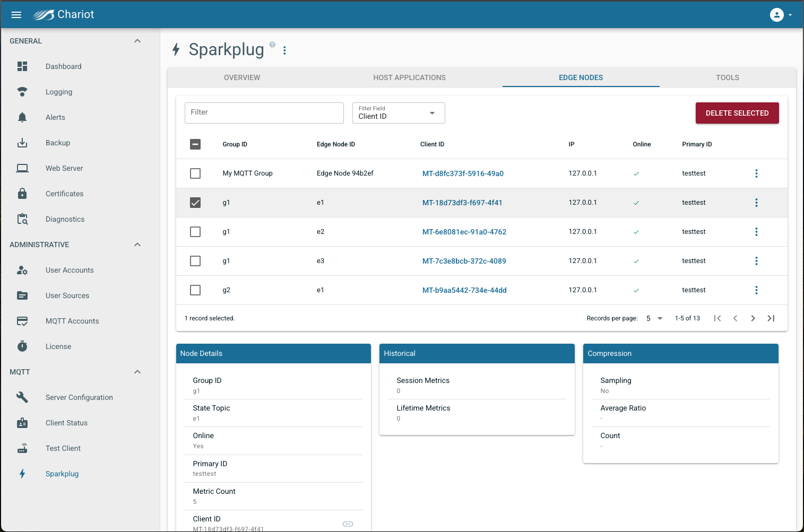804x532 pixels.
Task: Click the Edge Node ID column header
Action: point(336,144)
